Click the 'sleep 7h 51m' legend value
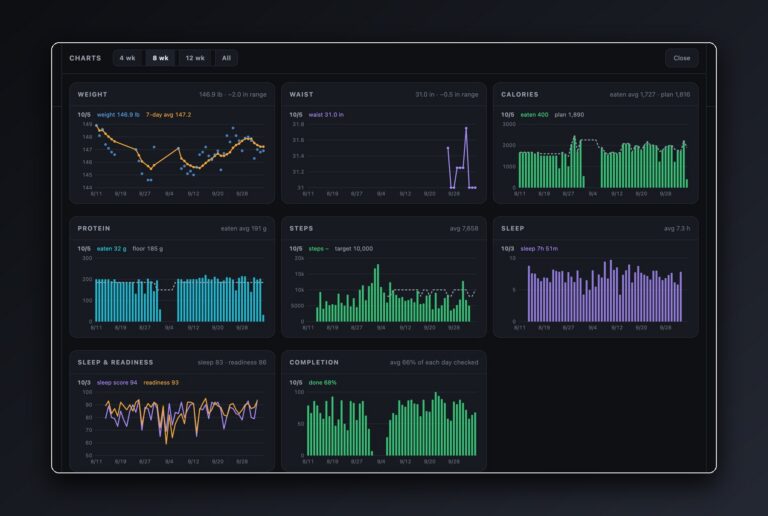This screenshot has height=516, width=768. [x=539, y=249]
